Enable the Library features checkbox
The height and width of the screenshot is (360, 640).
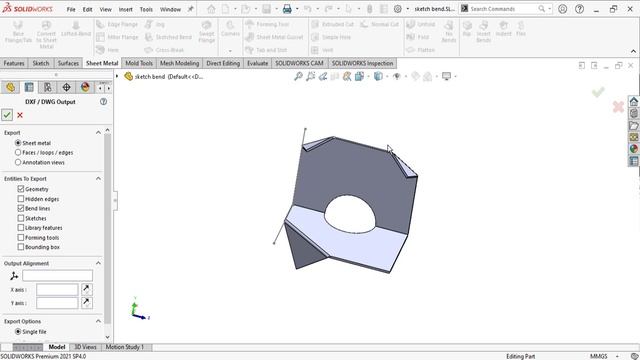coord(21,227)
